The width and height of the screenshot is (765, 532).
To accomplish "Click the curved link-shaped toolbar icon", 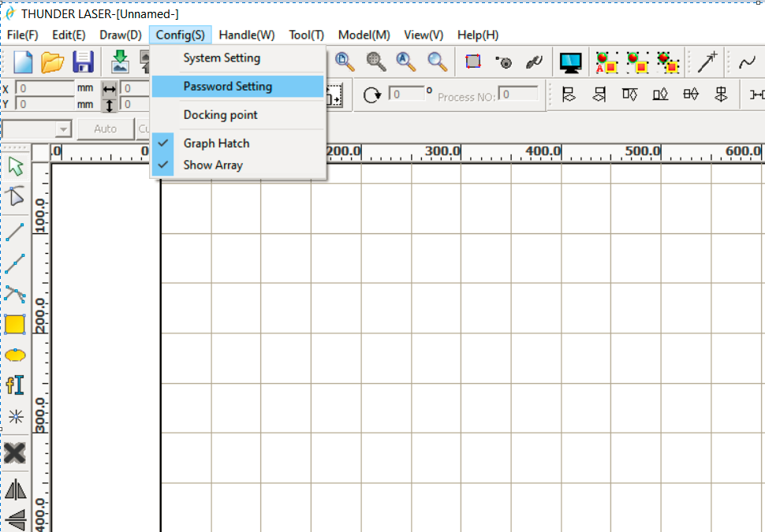I will click(x=534, y=62).
